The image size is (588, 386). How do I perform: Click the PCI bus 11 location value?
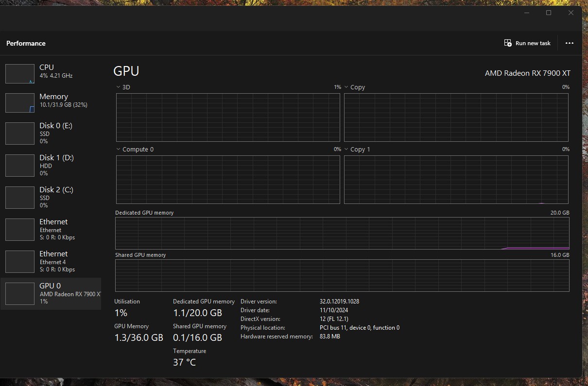pos(360,328)
